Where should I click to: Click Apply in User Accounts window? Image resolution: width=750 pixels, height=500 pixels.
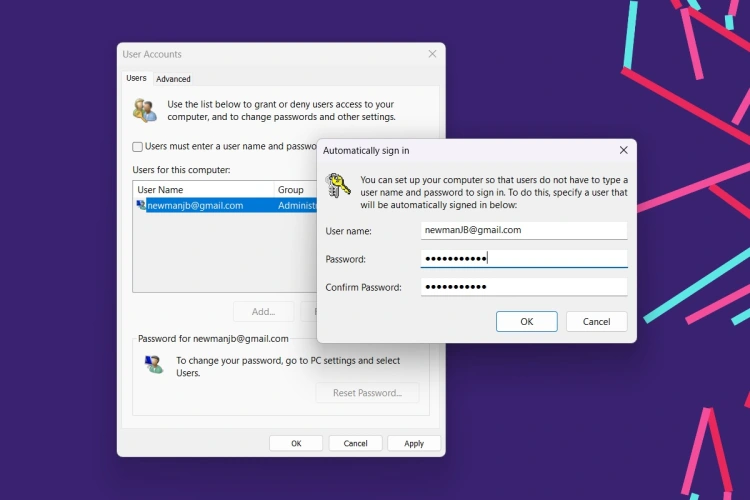(x=414, y=443)
